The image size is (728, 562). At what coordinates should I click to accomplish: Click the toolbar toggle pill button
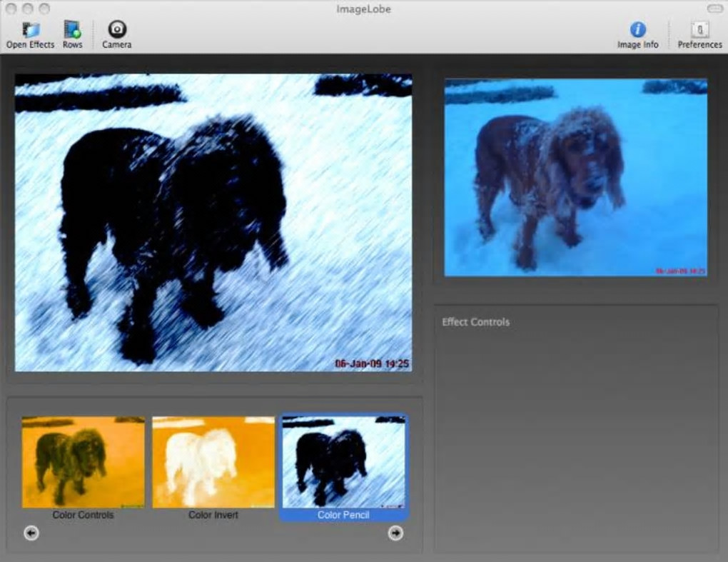click(715, 9)
